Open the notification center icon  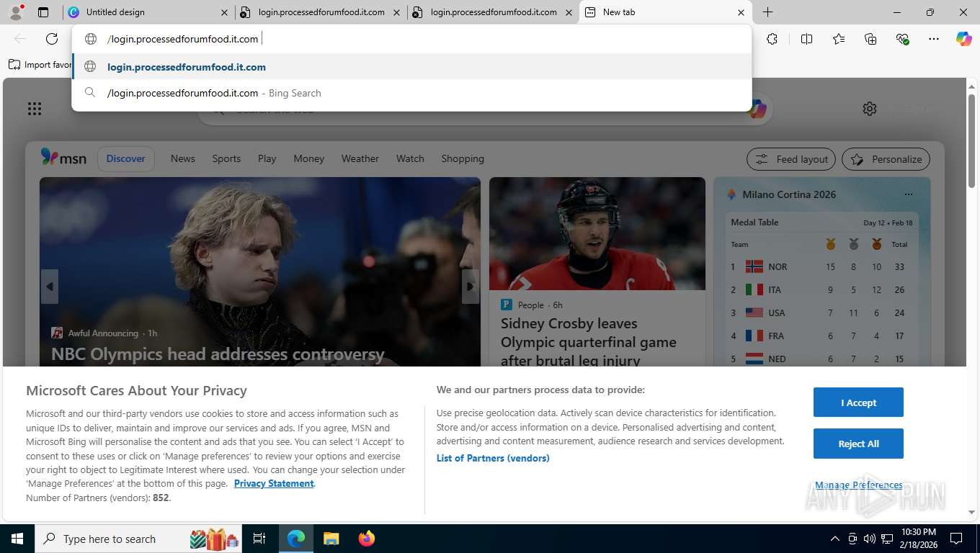956,539
